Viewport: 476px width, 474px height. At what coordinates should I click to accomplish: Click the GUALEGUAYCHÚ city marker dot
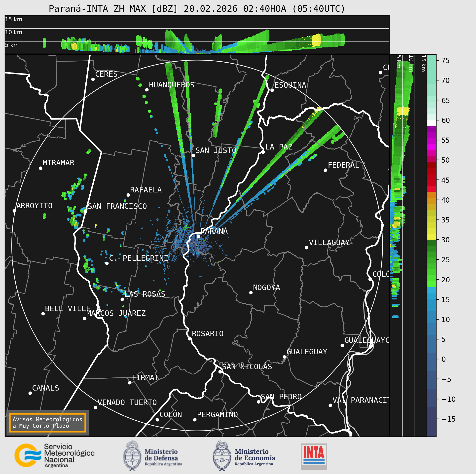pos(342,345)
